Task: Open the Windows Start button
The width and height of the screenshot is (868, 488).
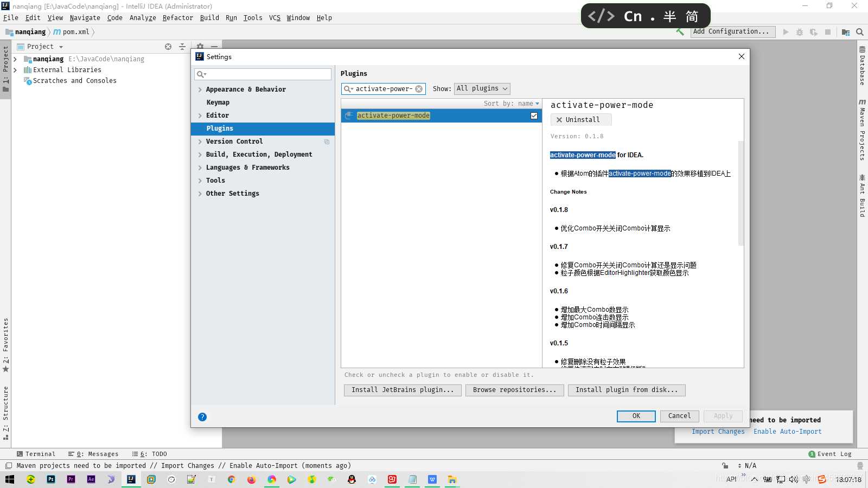Action: [x=10, y=479]
